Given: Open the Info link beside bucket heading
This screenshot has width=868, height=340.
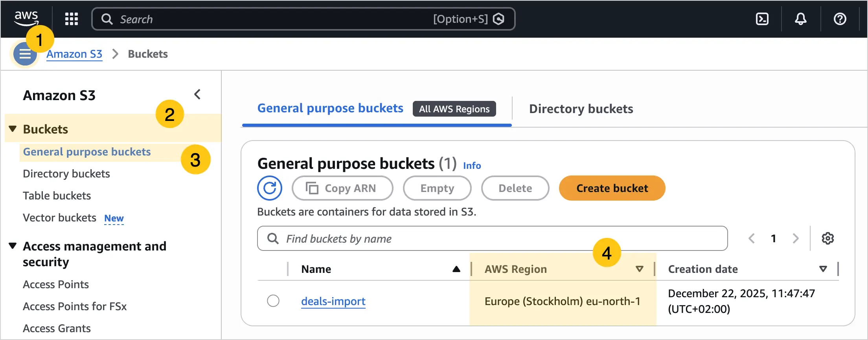Looking at the screenshot, I should [472, 165].
